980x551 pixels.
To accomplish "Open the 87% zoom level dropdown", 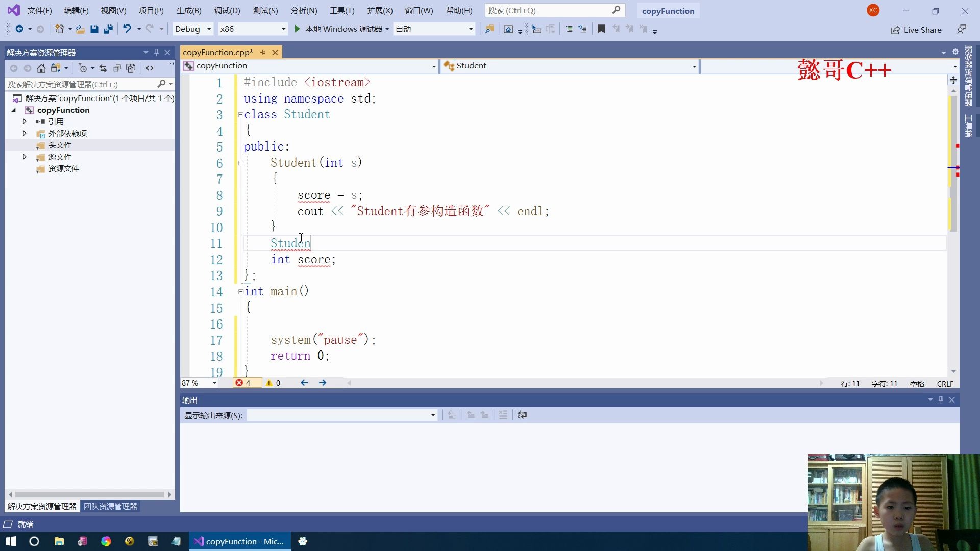I will point(214,383).
